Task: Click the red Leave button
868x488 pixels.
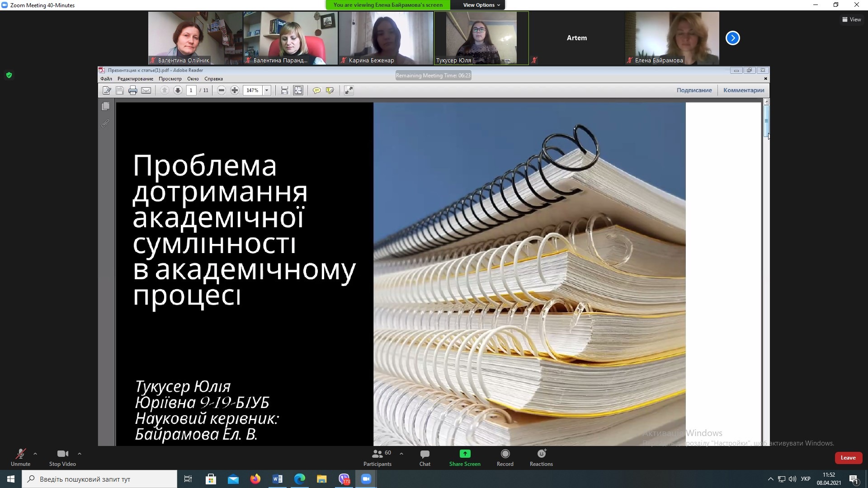Action: [x=848, y=458]
